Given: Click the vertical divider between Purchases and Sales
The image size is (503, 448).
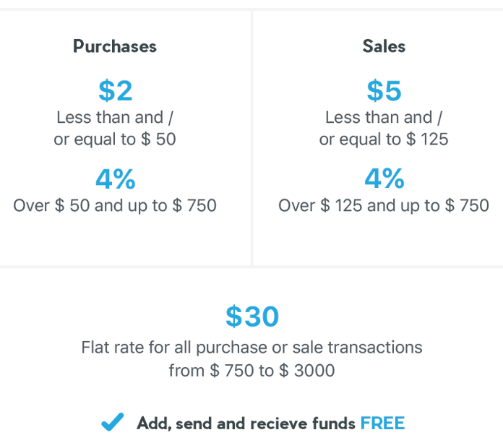Looking at the screenshot, I should pyautogui.click(x=252, y=138).
